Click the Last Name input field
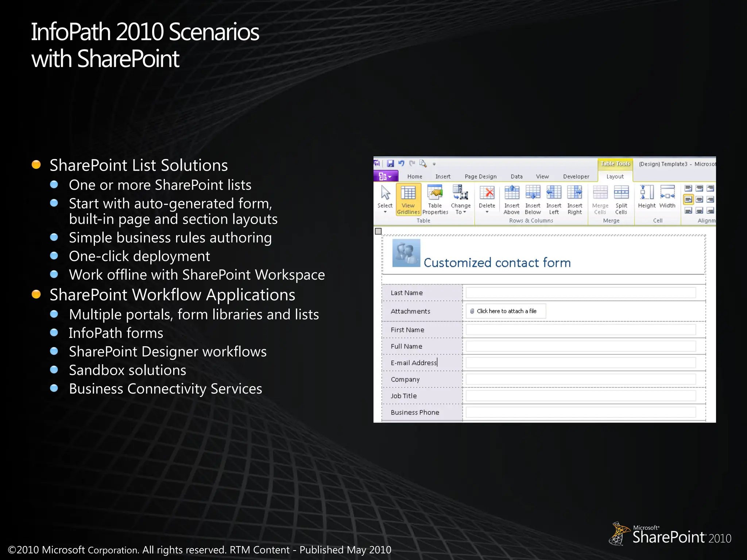Viewport: 747px width, 560px height. point(581,293)
